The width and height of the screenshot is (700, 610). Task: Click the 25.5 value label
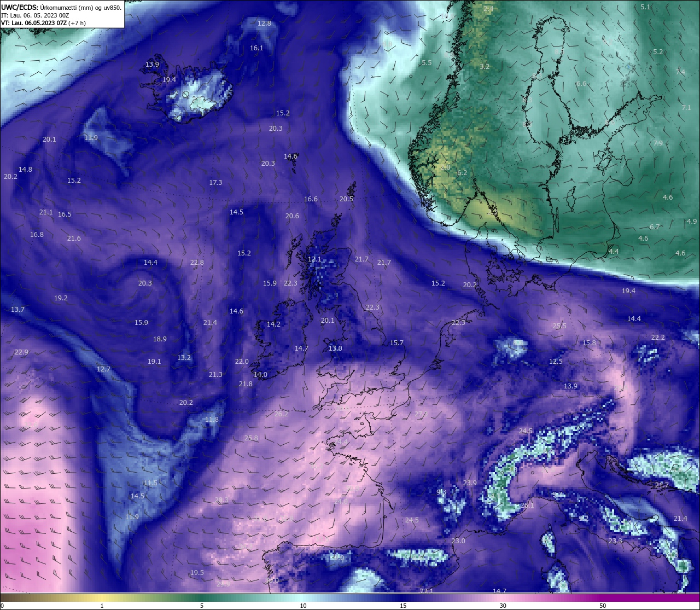coord(559,326)
